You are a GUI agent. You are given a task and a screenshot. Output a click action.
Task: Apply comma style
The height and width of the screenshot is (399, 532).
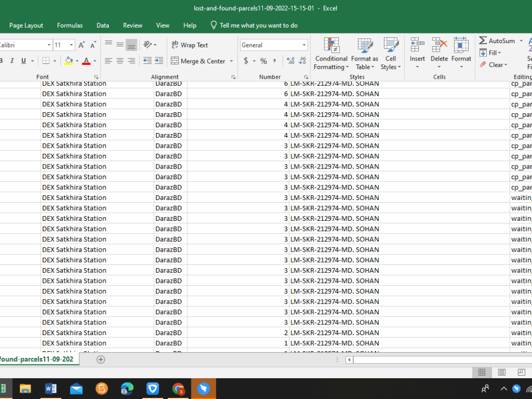coord(275,61)
